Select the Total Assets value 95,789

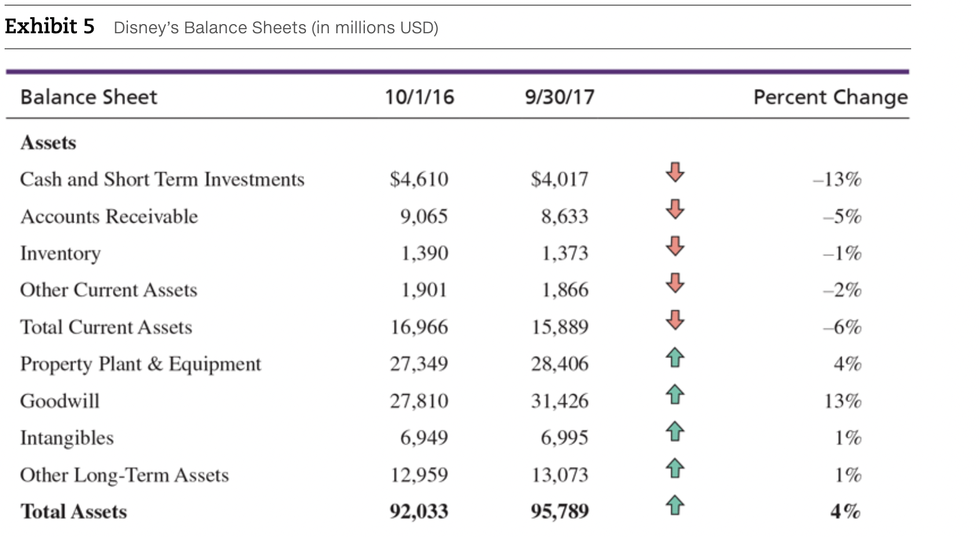559,510
